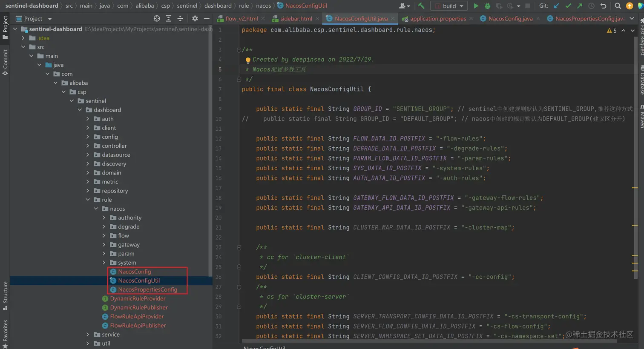
Task: Collapse the rule package
Action: pyautogui.click(x=88, y=200)
